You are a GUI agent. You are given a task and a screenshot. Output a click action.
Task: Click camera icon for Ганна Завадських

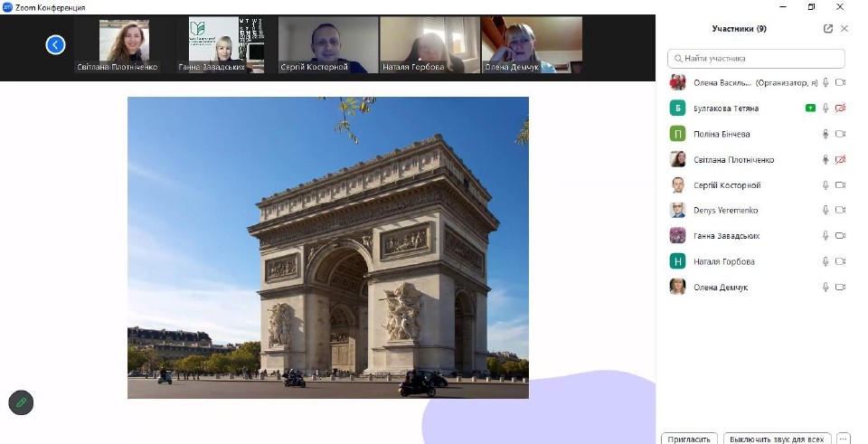tap(840, 235)
